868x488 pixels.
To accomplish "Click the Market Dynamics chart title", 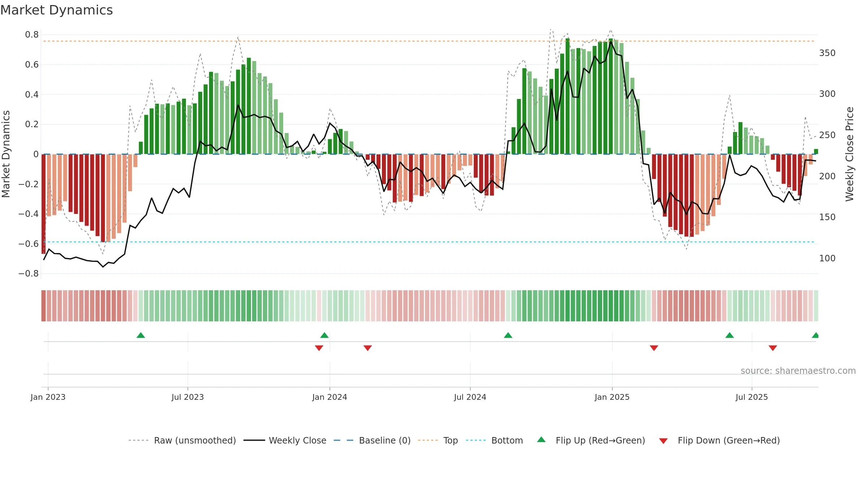I will (x=57, y=10).
